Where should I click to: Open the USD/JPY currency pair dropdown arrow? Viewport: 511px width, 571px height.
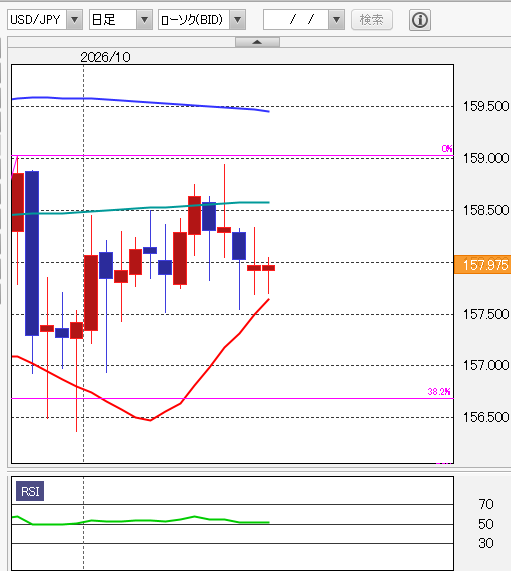tap(75, 20)
